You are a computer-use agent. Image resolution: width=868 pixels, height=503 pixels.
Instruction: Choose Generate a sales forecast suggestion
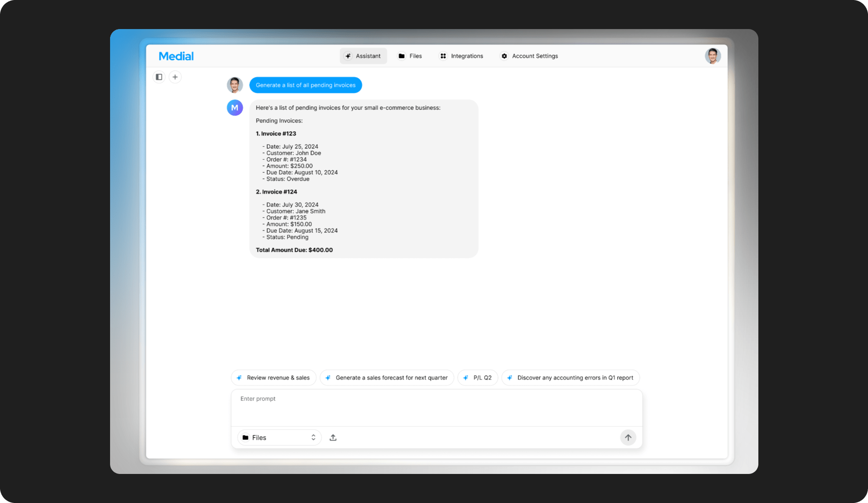click(387, 378)
